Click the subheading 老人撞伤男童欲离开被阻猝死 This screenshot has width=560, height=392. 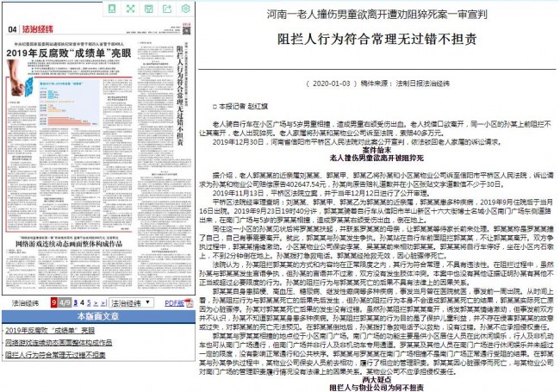[376, 158]
